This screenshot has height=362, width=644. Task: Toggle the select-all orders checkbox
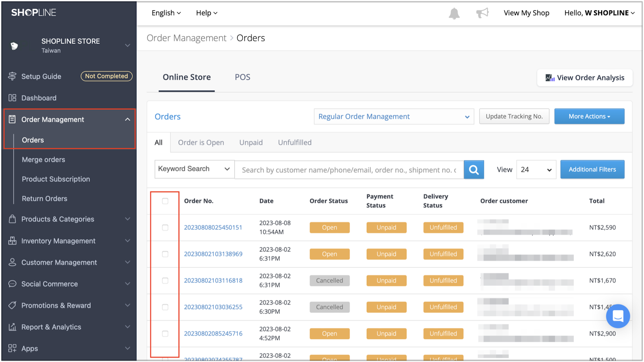(x=165, y=201)
